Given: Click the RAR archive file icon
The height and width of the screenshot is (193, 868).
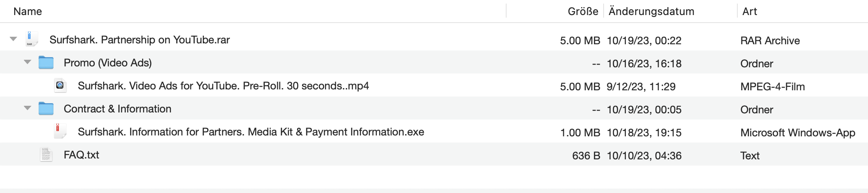Looking at the screenshot, I should (30, 39).
